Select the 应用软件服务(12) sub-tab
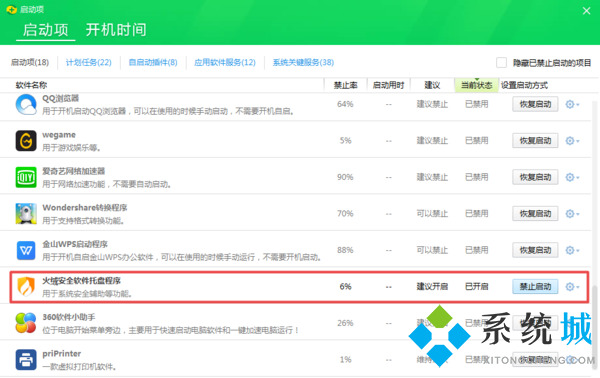Viewport: 600px width, 378px height. (x=225, y=62)
